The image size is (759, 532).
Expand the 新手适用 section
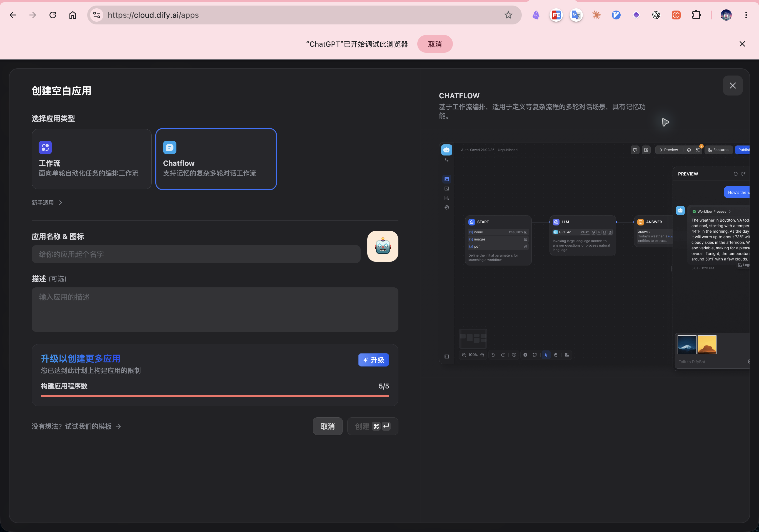coord(47,203)
